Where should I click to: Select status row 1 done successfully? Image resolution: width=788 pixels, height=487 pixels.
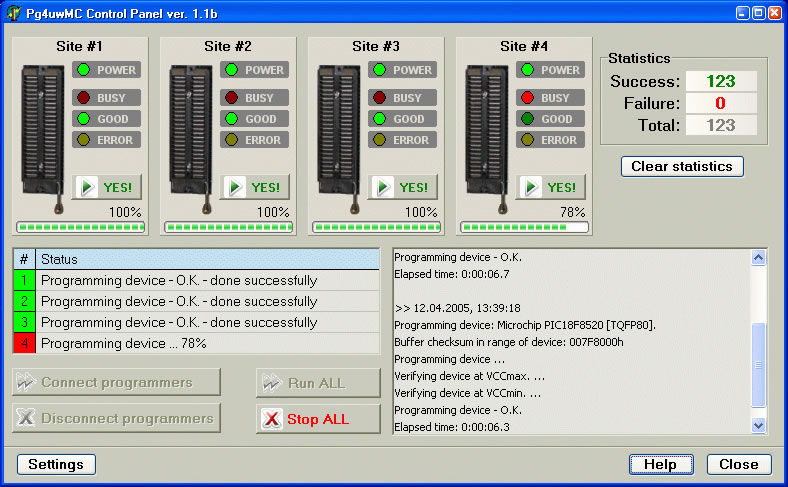(196, 280)
